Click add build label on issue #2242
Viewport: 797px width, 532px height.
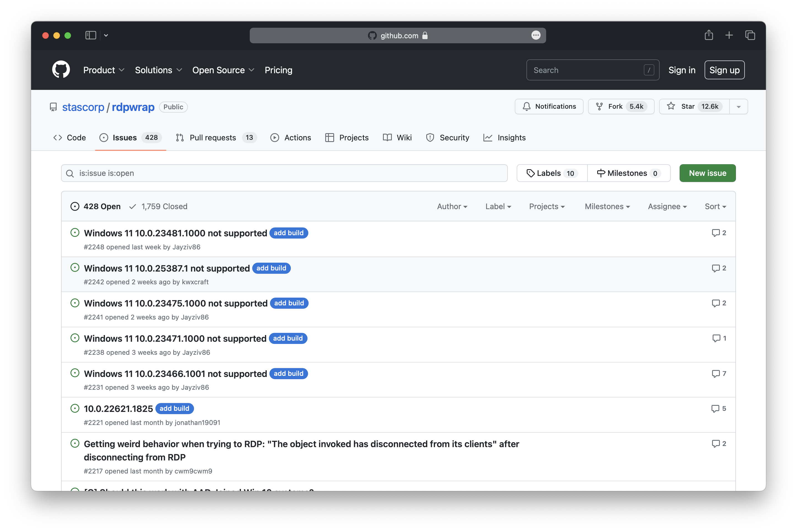[x=271, y=268]
